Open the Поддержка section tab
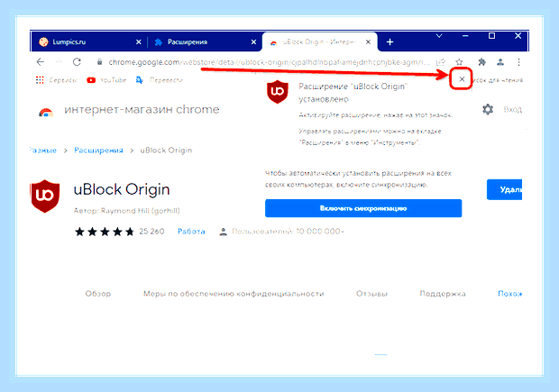The height and width of the screenshot is (392, 559). point(443,294)
